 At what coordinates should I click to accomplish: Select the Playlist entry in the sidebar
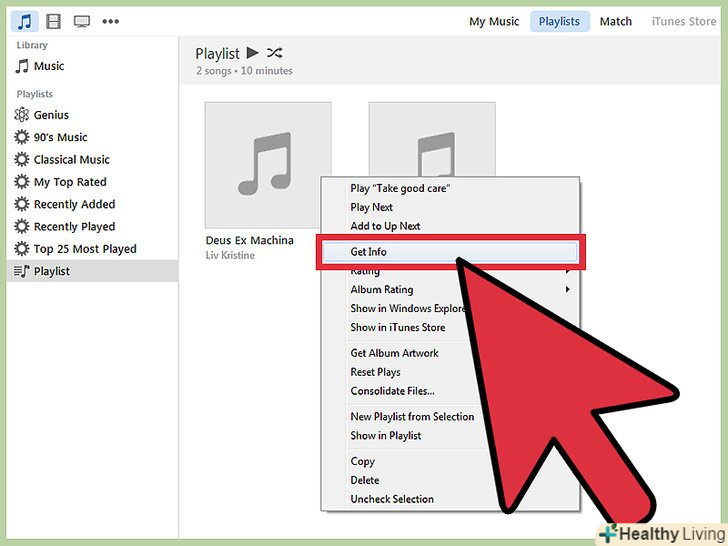[92, 271]
